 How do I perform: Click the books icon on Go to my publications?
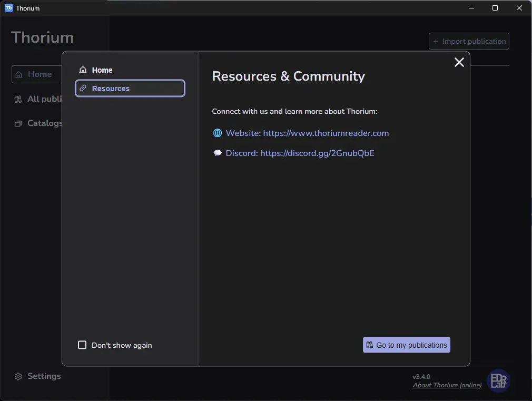point(369,345)
